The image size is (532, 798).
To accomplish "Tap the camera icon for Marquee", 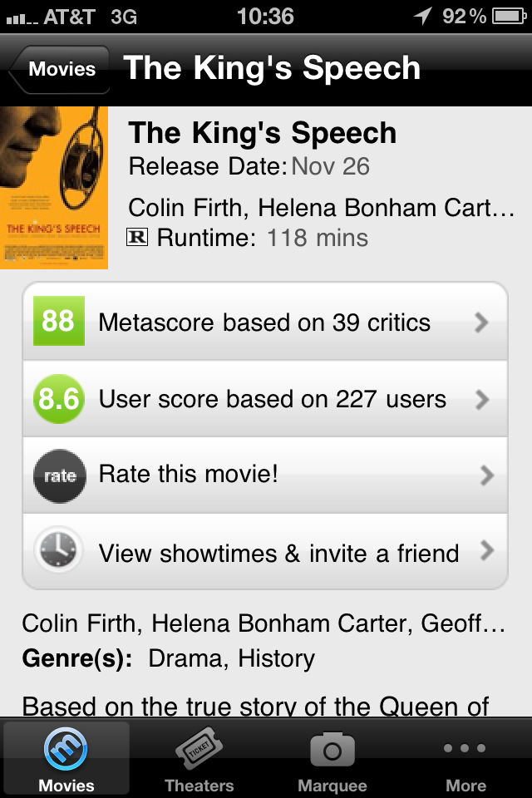I will 332,749.
